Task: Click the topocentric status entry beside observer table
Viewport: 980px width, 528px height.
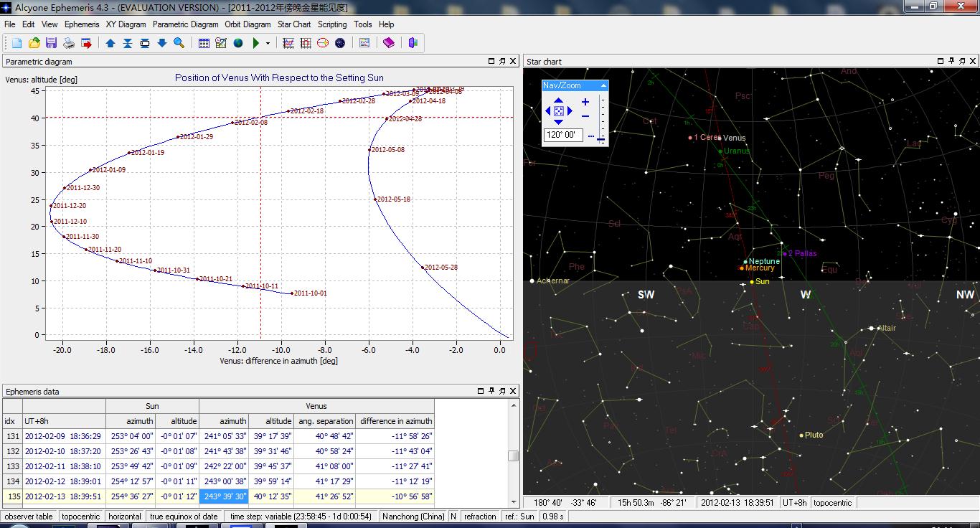Action: [x=81, y=517]
